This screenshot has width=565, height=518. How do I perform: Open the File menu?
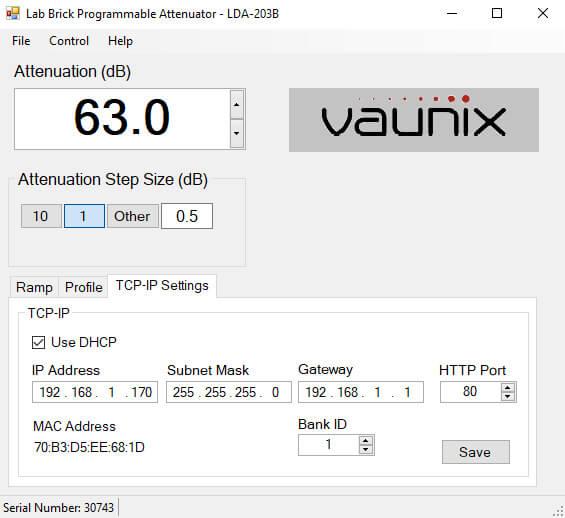(21, 41)
